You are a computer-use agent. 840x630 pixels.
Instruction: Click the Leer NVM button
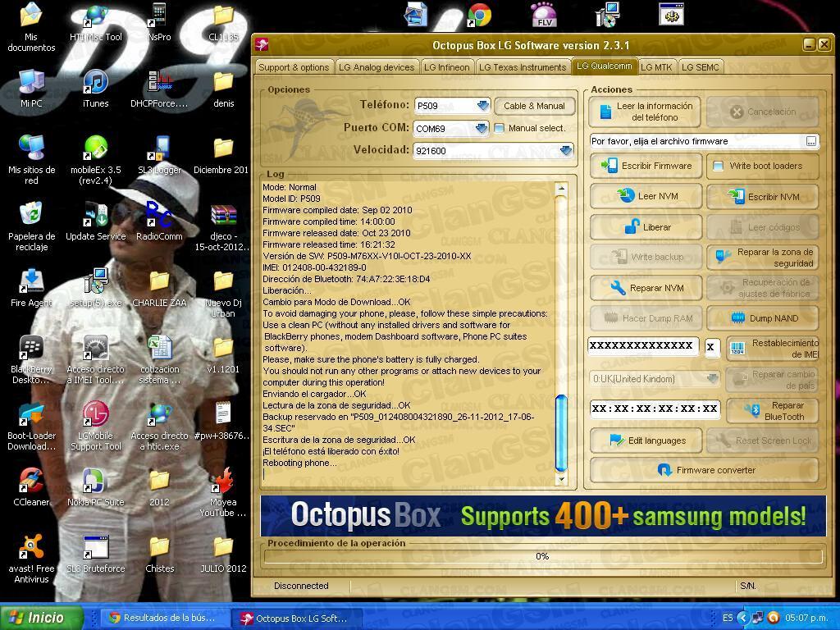pos(646,196)
